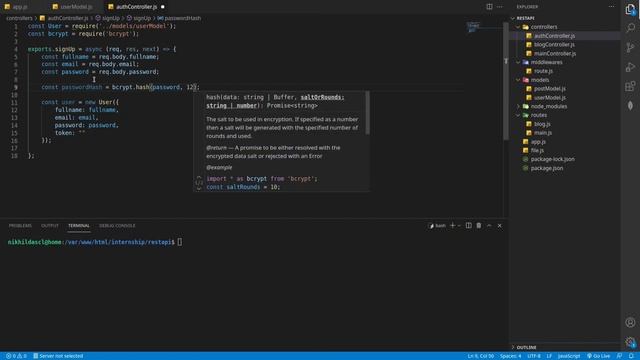Open the Accounts icon in activity bar

click(630, 322)
